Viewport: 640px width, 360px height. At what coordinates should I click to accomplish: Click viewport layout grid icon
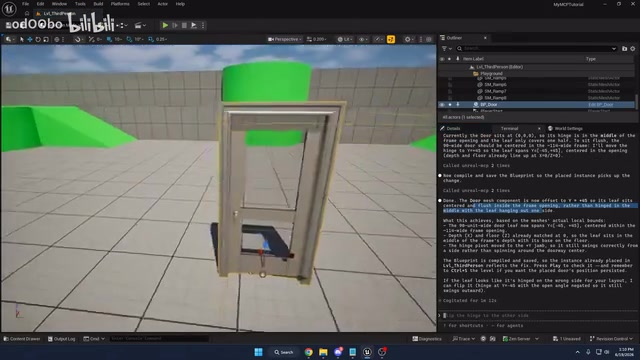(x=429, y=40)
